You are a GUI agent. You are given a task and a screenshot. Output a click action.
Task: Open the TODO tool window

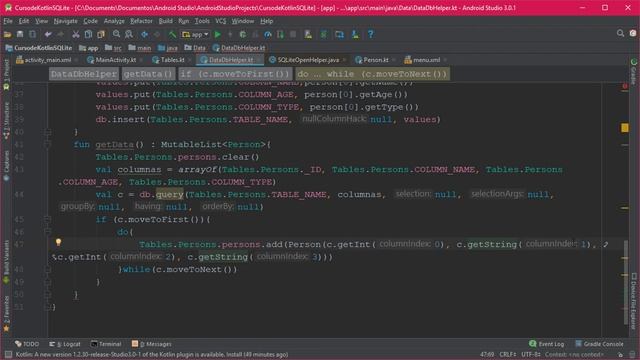[x=27, y=344]
